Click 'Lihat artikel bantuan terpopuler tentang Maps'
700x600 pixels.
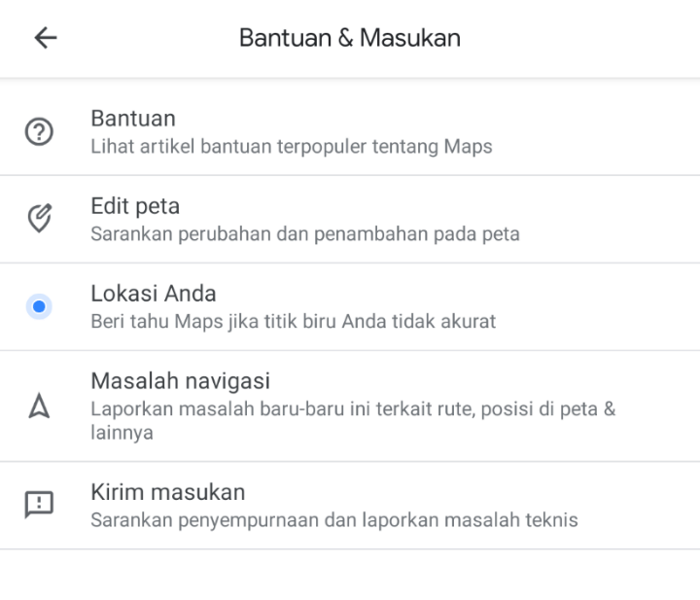pos(292,147)
